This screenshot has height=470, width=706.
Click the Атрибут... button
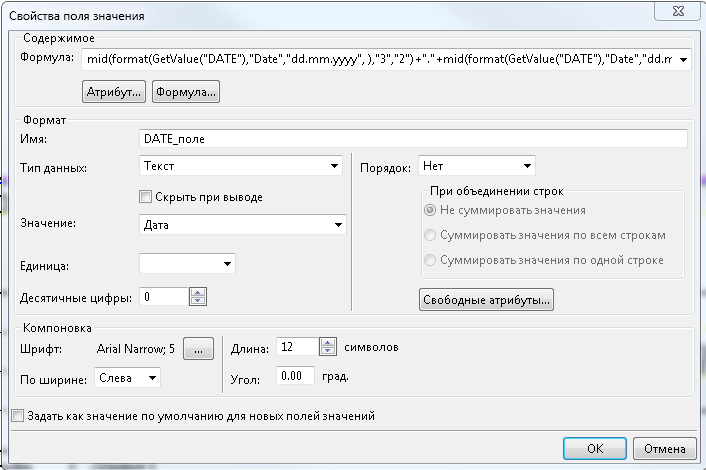click(x=114, y=92)
